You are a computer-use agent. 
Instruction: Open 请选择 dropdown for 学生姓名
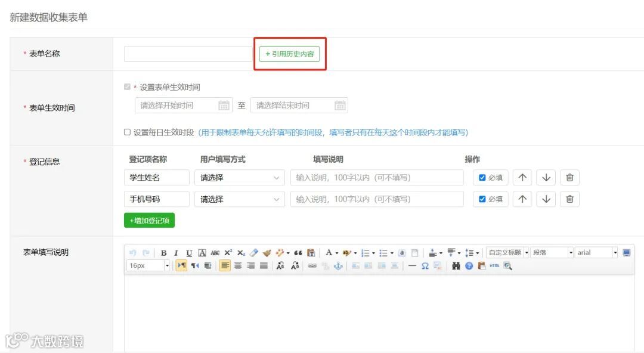(240, 178)
